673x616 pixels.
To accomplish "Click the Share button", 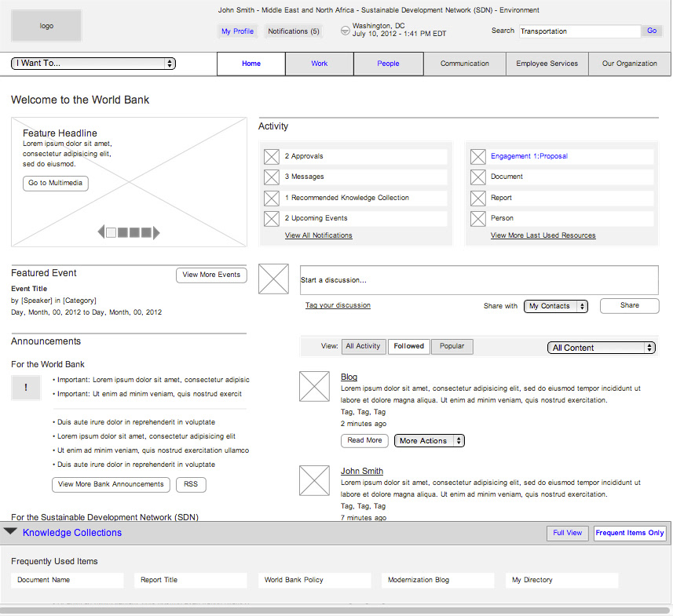I will pos(630,306).
